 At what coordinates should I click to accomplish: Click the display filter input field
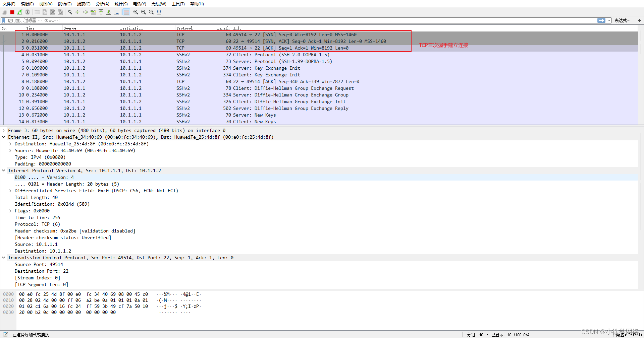click(302, 20)
